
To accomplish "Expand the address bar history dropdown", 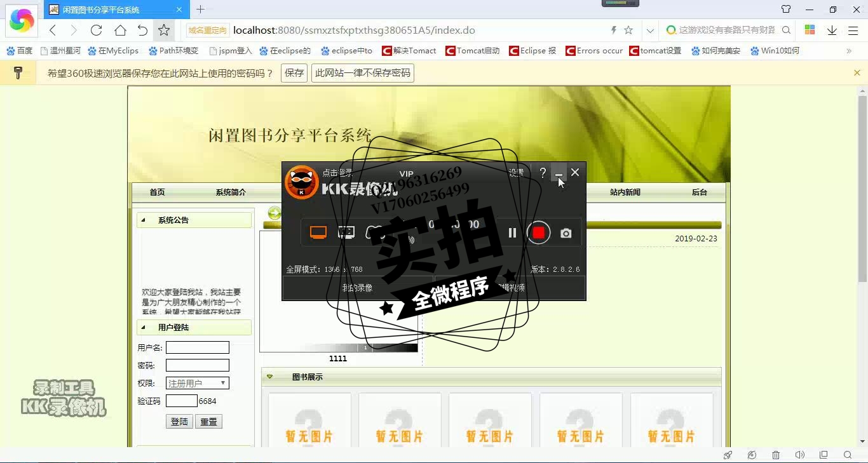I will (649, 30).
